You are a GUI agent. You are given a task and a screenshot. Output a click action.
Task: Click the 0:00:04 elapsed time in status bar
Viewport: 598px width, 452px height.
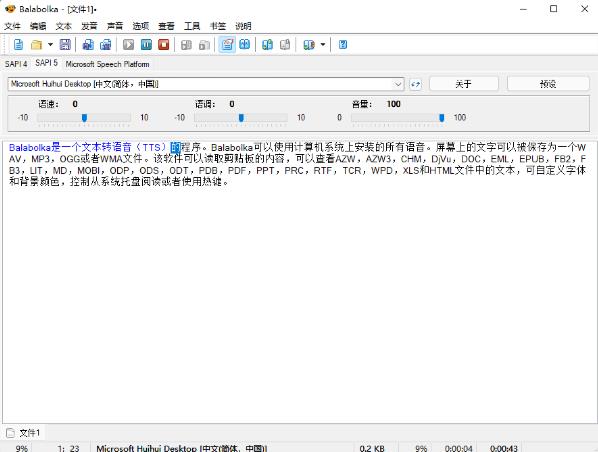458,449
